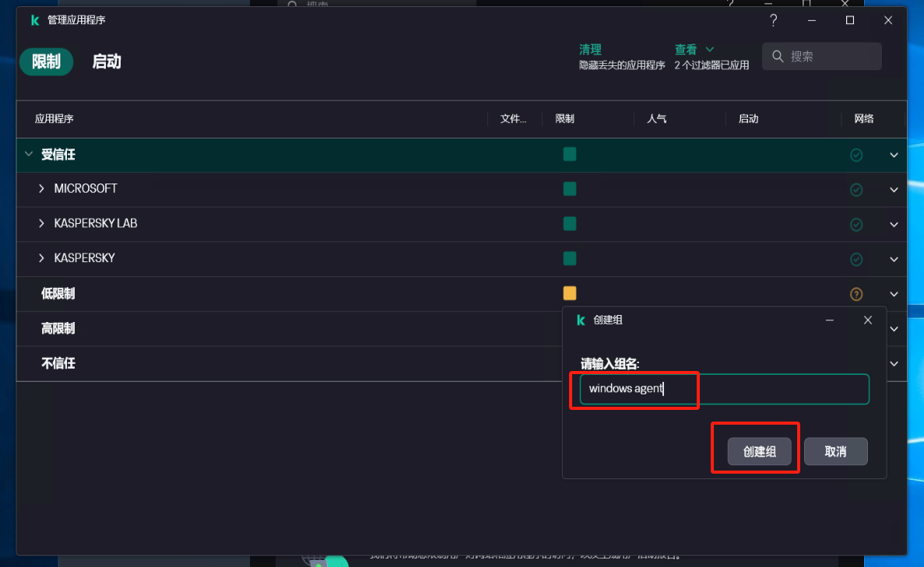Open the help question mark icon
This screenshot has width=924, height=567.
coord(773,20)
